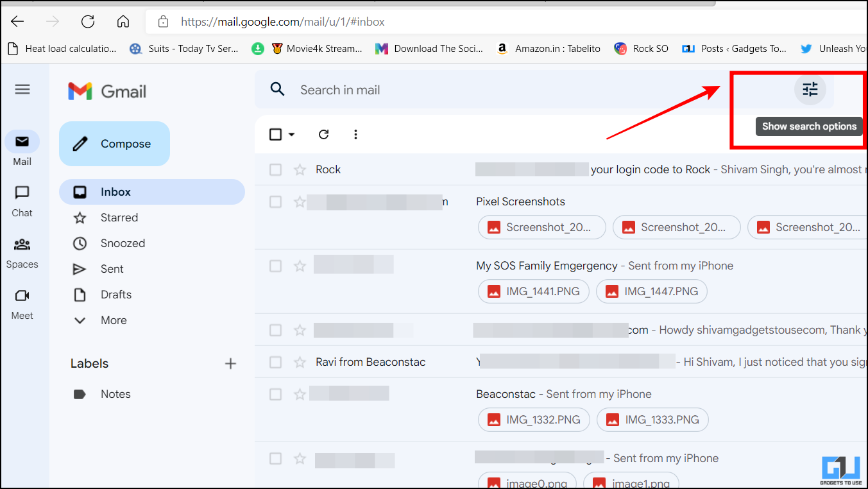868x489 pixels.
Task: Check the Ravi from Beaconstac email
Action: [275, 362]
